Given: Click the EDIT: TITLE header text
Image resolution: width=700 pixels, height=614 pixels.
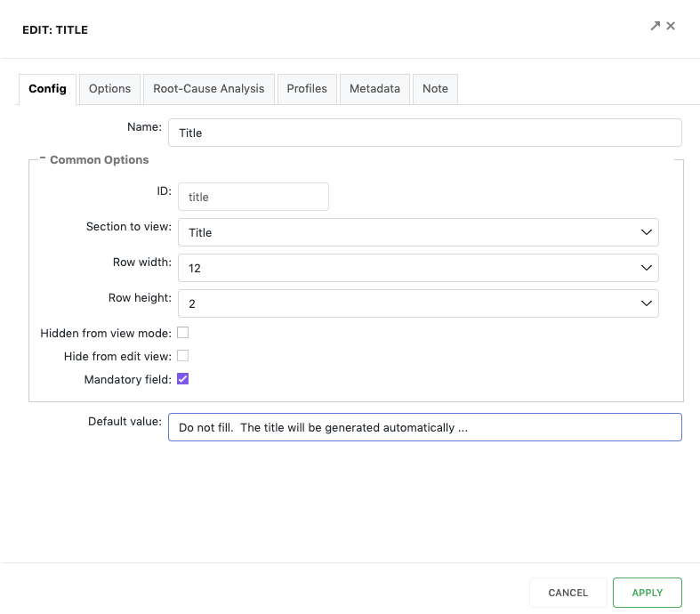Looking at the screenshot, I should [x=55, y=30].
